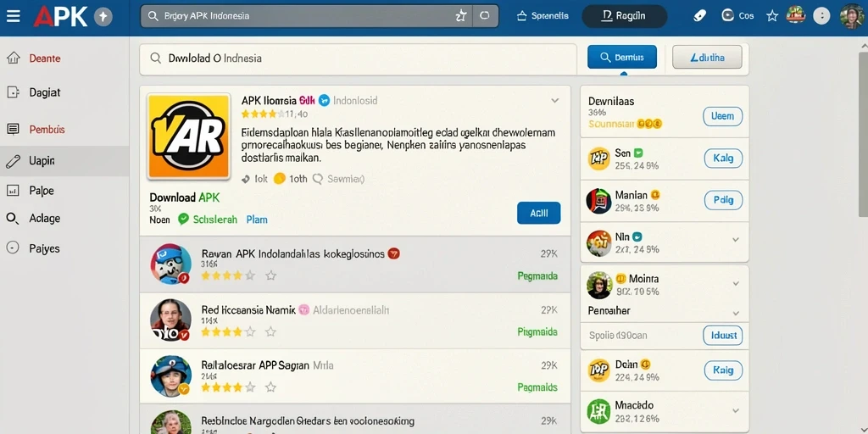Click the outline star in the Reltaloesrar row
The image size is (868, 434).
(270, 387)
